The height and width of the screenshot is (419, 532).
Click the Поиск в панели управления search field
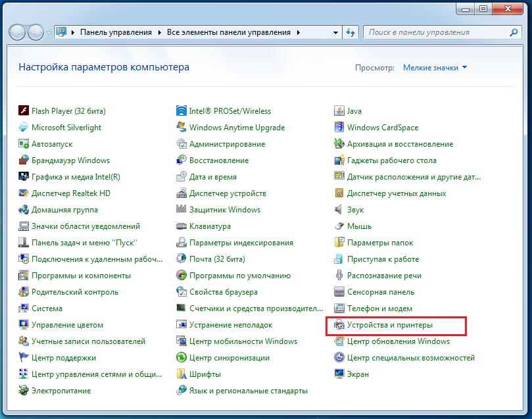click(x=434, y=32)
